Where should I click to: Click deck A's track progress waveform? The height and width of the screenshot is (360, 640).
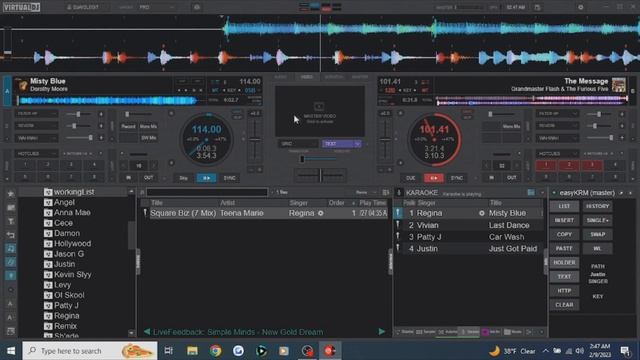coord(107,100)
